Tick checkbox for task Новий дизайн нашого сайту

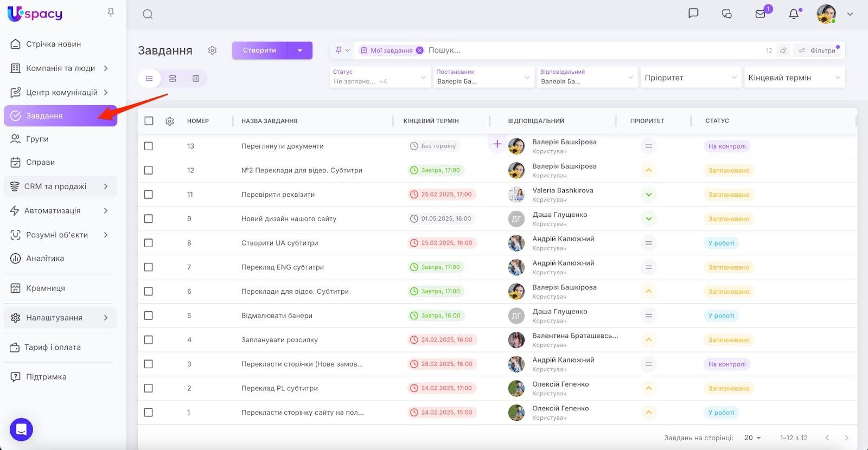(149, 219)
